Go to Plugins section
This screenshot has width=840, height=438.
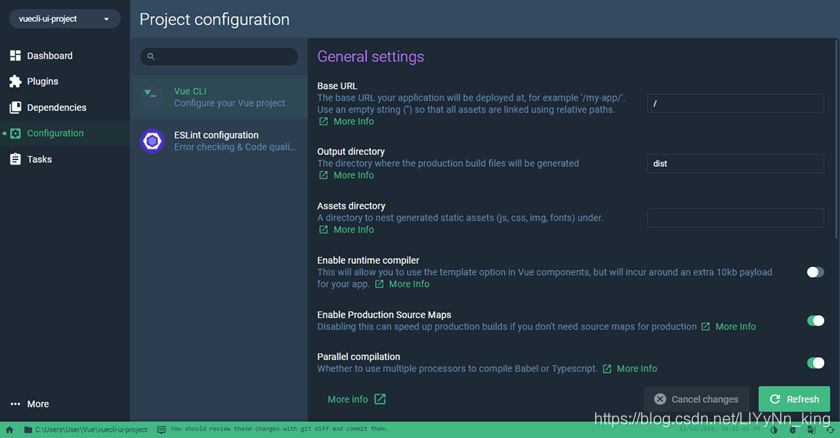pos(65,81)
